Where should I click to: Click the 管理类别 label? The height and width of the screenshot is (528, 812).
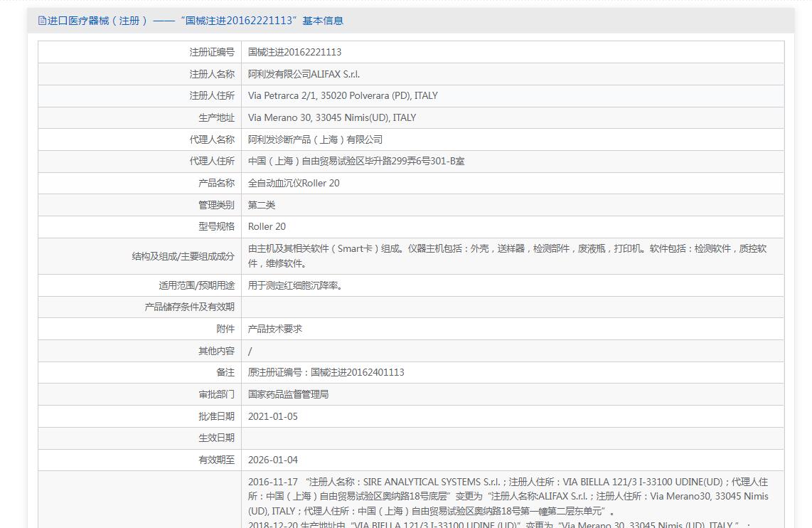click(216, 205)
